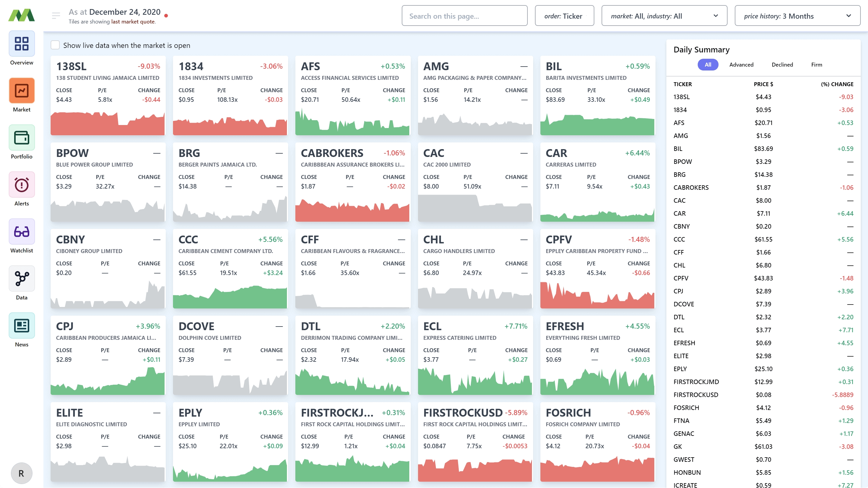Open the EFRESH tile heading

coord(565,326)
